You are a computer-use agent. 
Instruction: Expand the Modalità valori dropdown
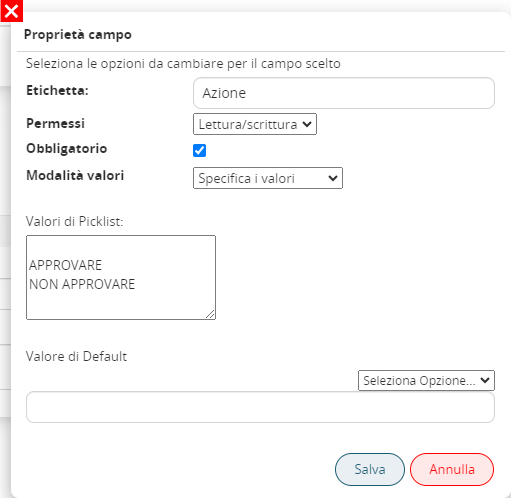(x=268, y=178)
